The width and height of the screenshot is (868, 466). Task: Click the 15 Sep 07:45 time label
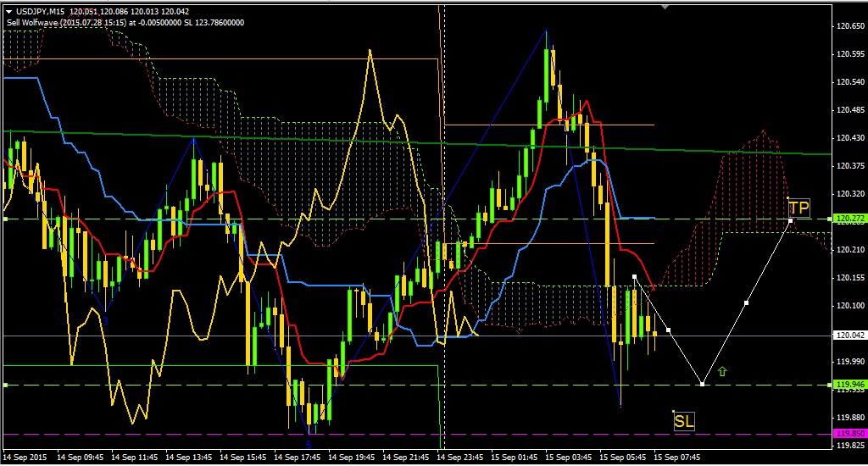pyautogui.click(x=677, y=458)
